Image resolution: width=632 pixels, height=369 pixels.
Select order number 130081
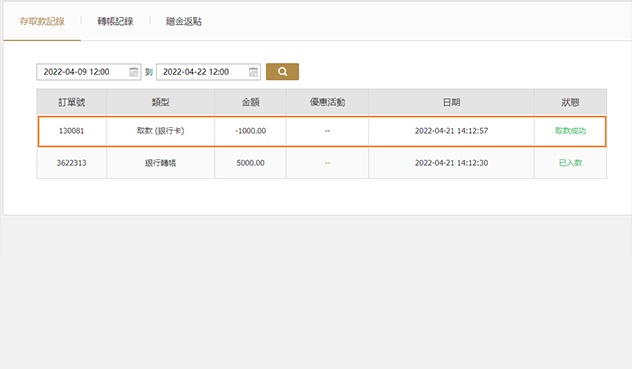tap(71, 131)
